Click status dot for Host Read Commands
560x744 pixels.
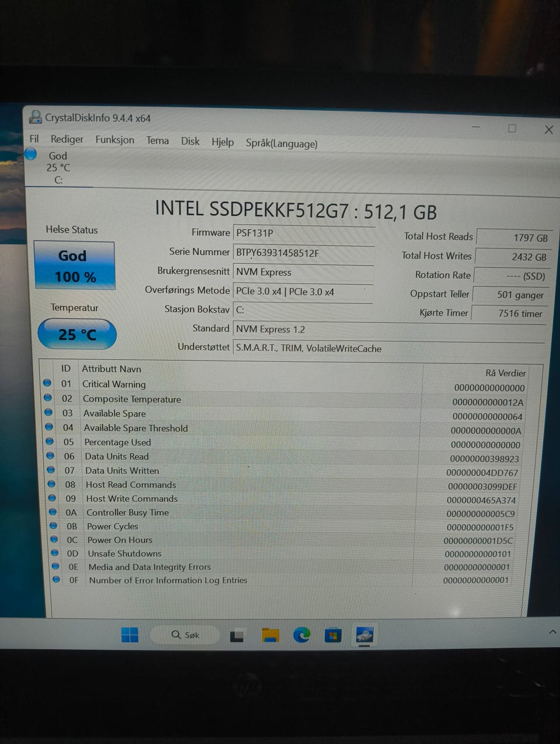click(51, 484)
